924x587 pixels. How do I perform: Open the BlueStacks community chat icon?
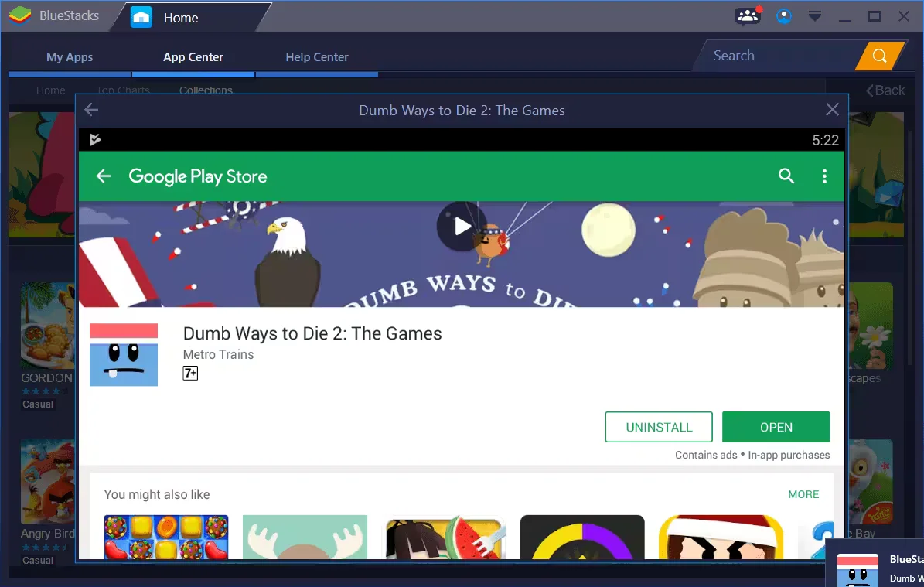tap(747, 16)
